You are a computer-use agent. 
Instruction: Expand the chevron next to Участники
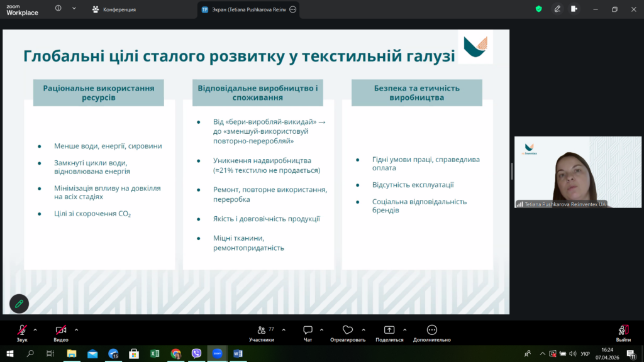tap(284, 329)
